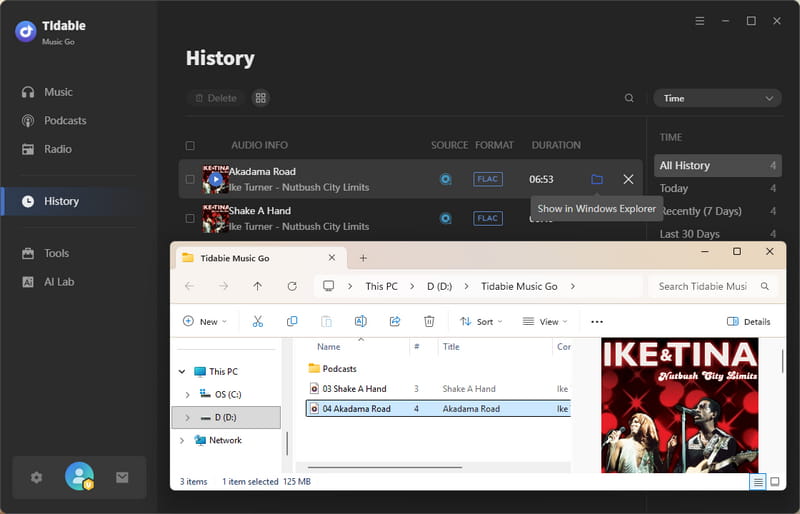800x514 pixels.
Task: Open the search icon in History
Action: click(x=629, y=98)
